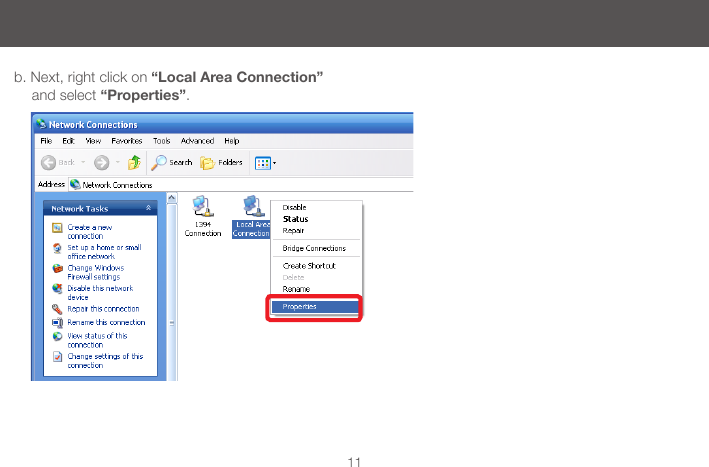
Task: Click Repair this connection link
Action: pos(103,309)
